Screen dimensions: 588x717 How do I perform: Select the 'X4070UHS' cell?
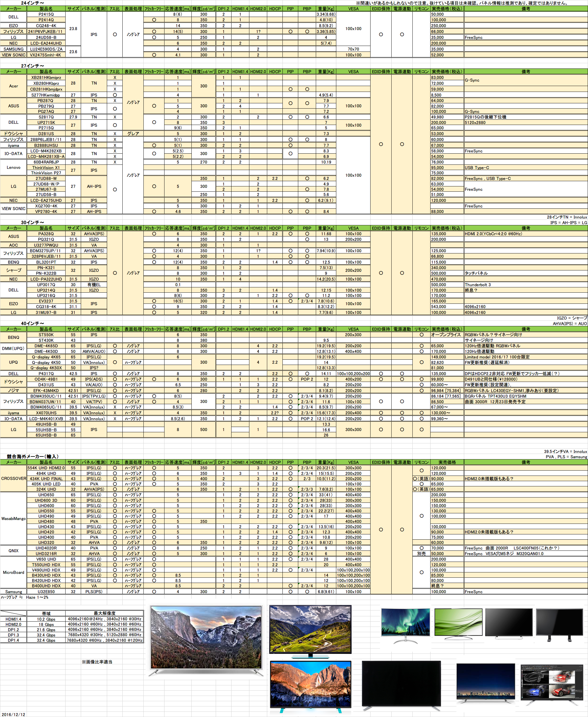tap(46, 413)
